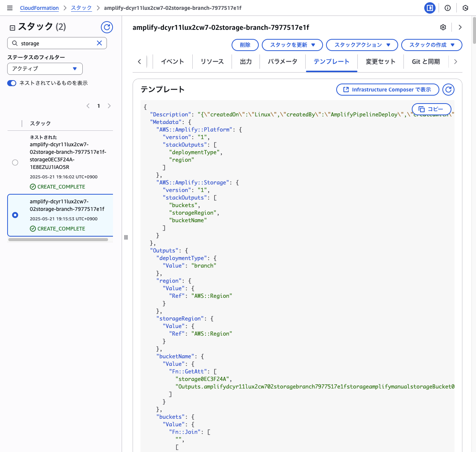Click the "AWS::Amplify::Storage" template key
This screenshot has width=476, height=452.
tap(193, 183)
